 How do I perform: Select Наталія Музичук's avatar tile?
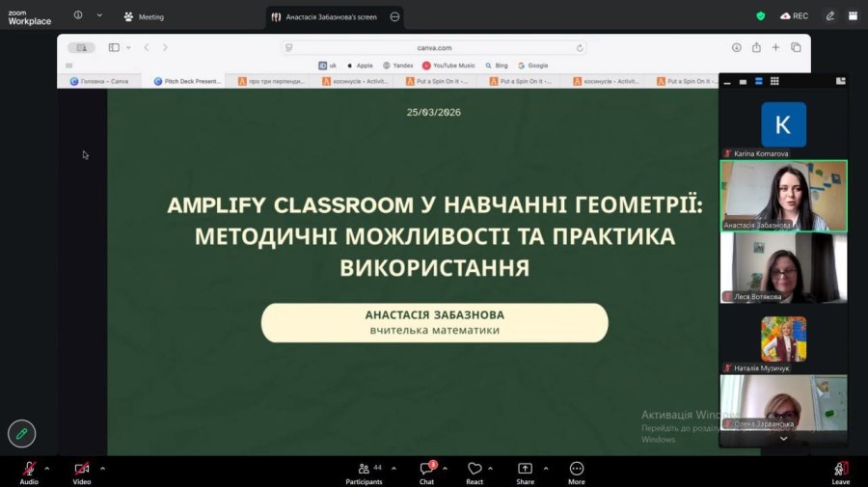[783, 338]
